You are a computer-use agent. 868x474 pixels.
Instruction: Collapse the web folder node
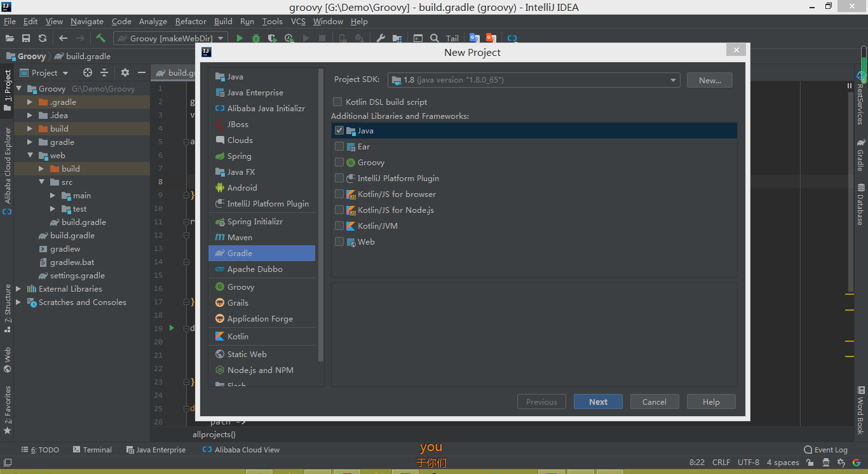[30, 156]
